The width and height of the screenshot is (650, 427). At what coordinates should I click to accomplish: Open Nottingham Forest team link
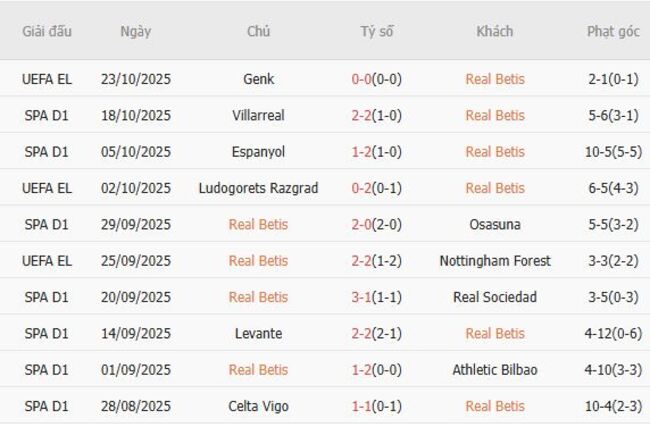tap(494, 261)
